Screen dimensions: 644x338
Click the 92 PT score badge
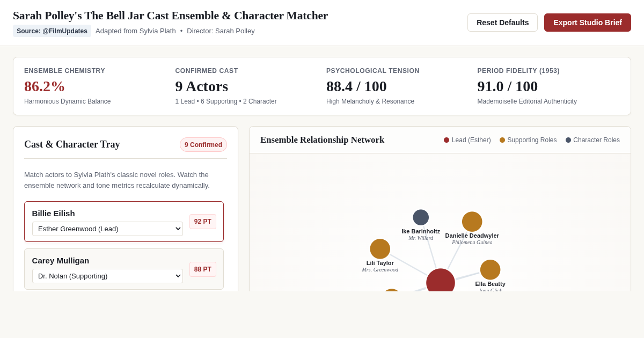click(x=203, y=222)
